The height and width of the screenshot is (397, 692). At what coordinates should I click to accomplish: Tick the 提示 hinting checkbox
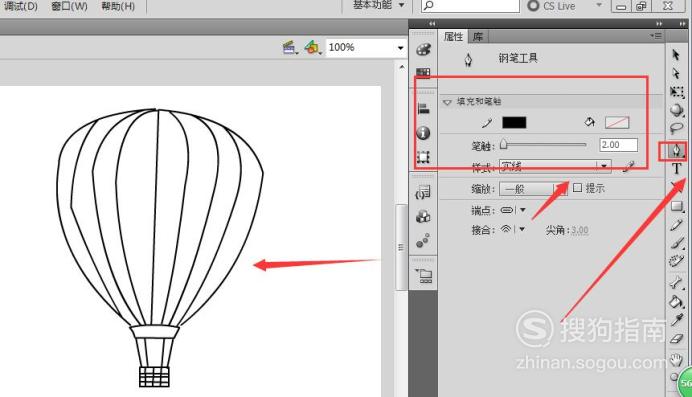click(577, 188)
